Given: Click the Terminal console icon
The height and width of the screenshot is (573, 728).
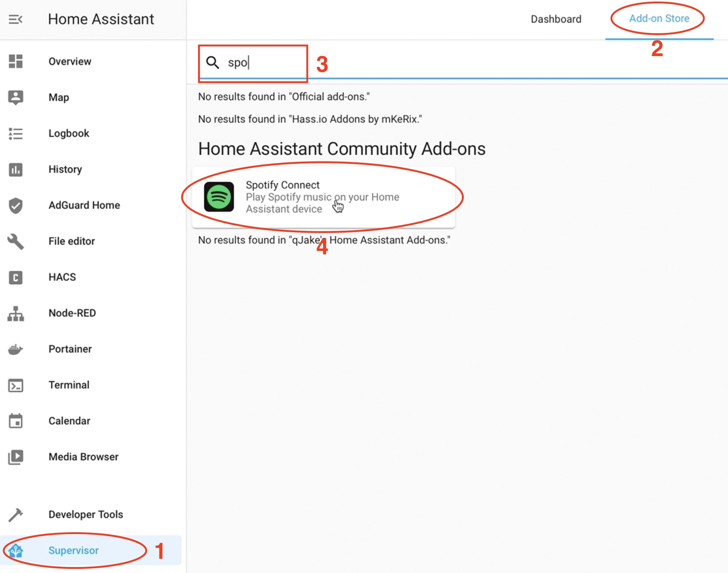Looking at the screenshot, I should click(16, 385).
